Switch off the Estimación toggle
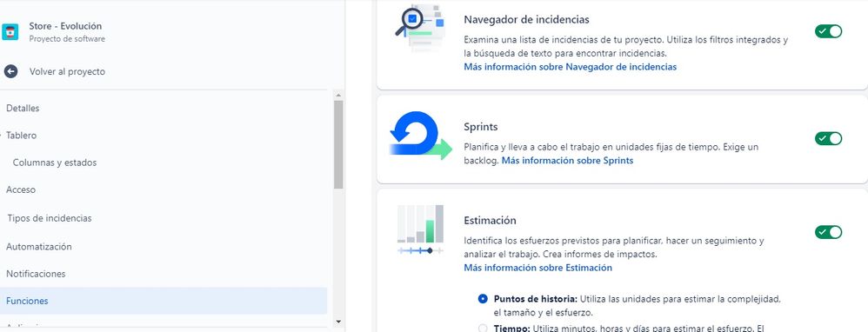This screenshot has height=332, width=868. 828,232
